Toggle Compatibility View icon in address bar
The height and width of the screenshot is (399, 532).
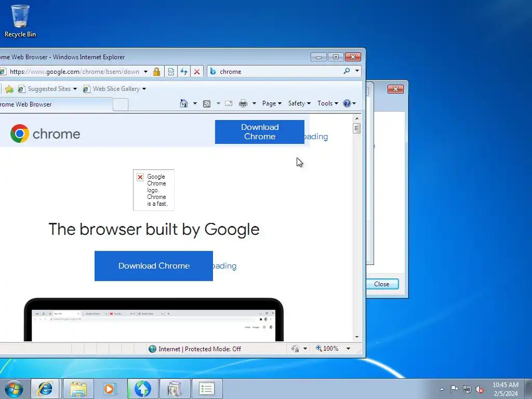pos(171,72)
